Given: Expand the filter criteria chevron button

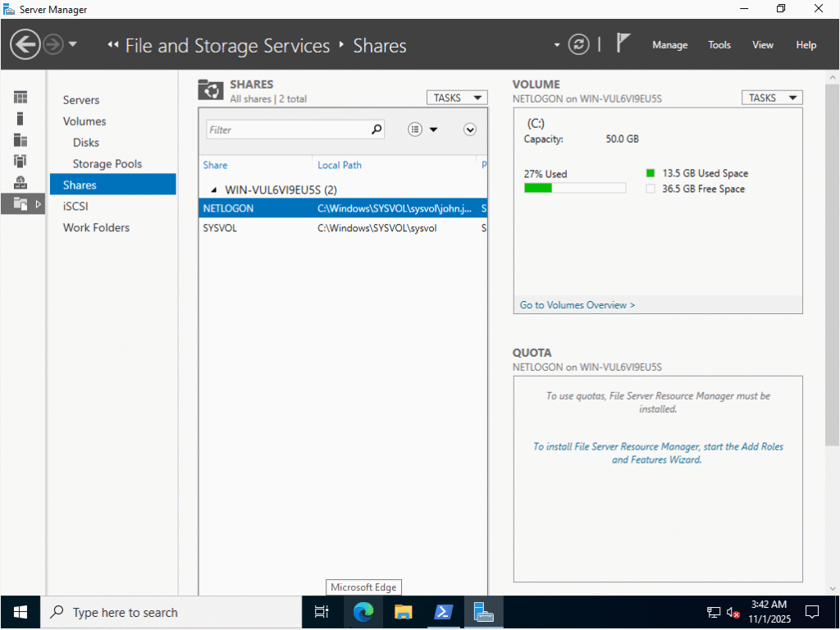Looking at the screenshot, I should coord(470,130).
